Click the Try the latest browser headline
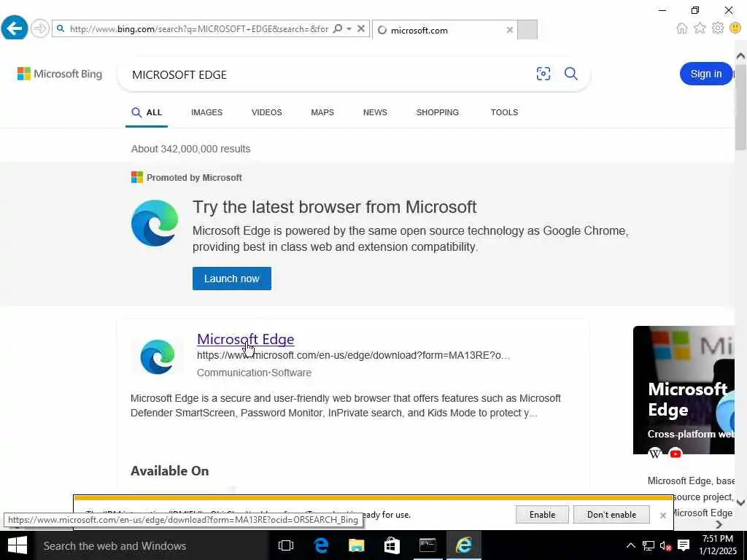The image size is (747, 560). 334,207
